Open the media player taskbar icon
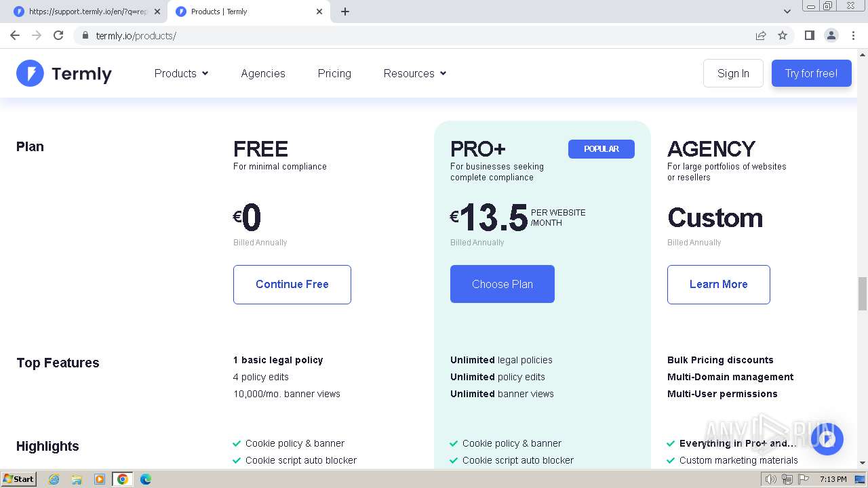The width and height of the screenshot is (868, 488). click(100, 479)
